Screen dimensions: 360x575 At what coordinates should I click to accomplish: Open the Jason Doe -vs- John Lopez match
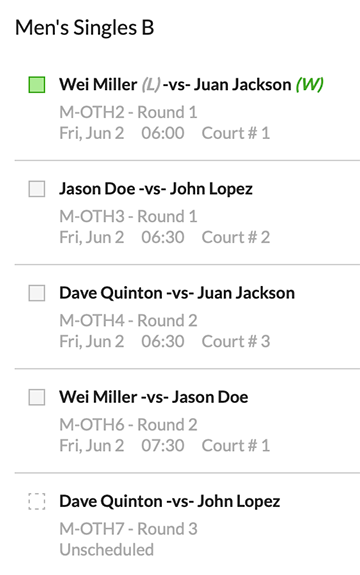[156, 189]
